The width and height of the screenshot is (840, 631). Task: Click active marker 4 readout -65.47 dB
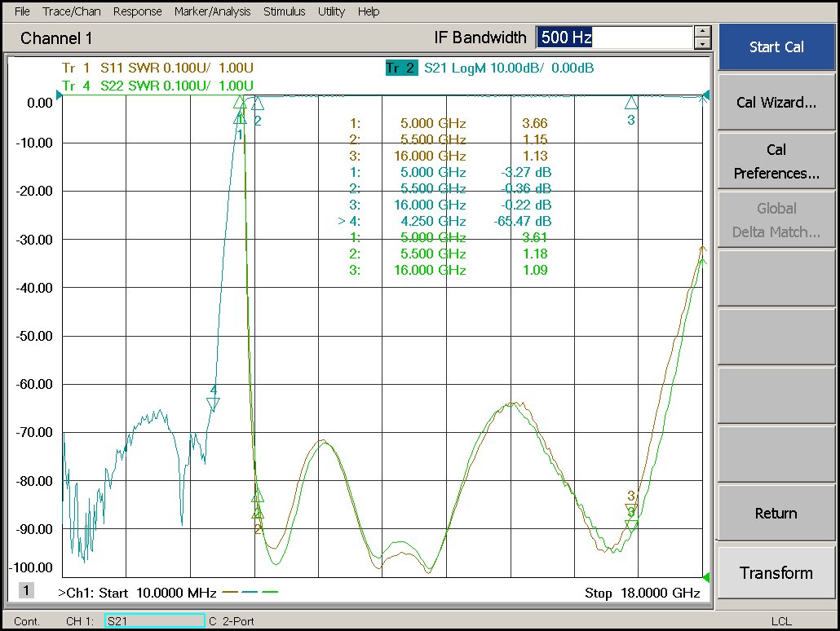522,221
